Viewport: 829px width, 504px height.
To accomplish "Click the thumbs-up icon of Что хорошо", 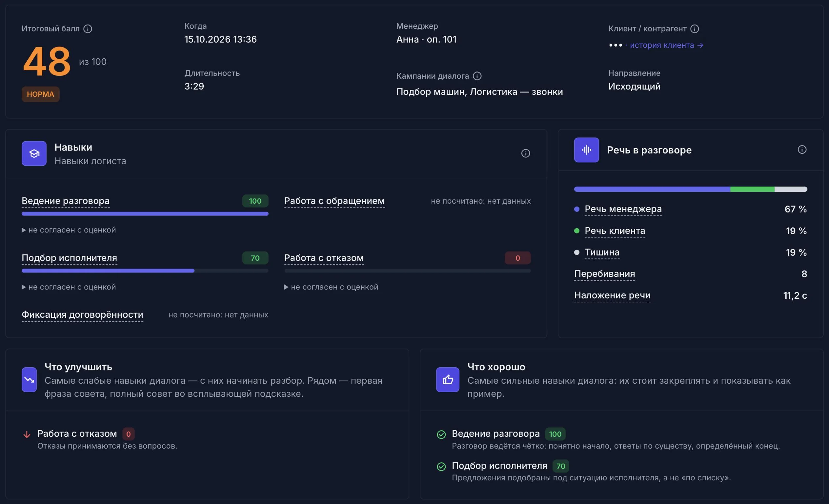I will [448, 379].
